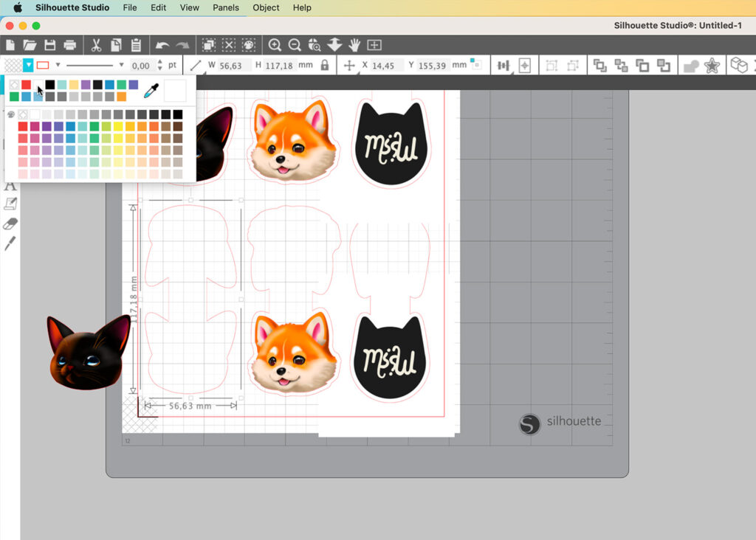Open the Panels menu
The height and width of the screenshot is (540, 756).
pos(226,7)
